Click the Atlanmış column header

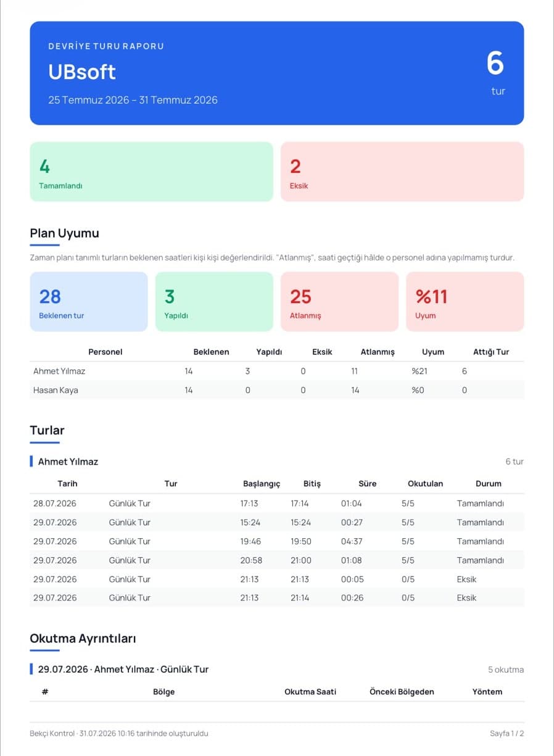pos(378,352)
